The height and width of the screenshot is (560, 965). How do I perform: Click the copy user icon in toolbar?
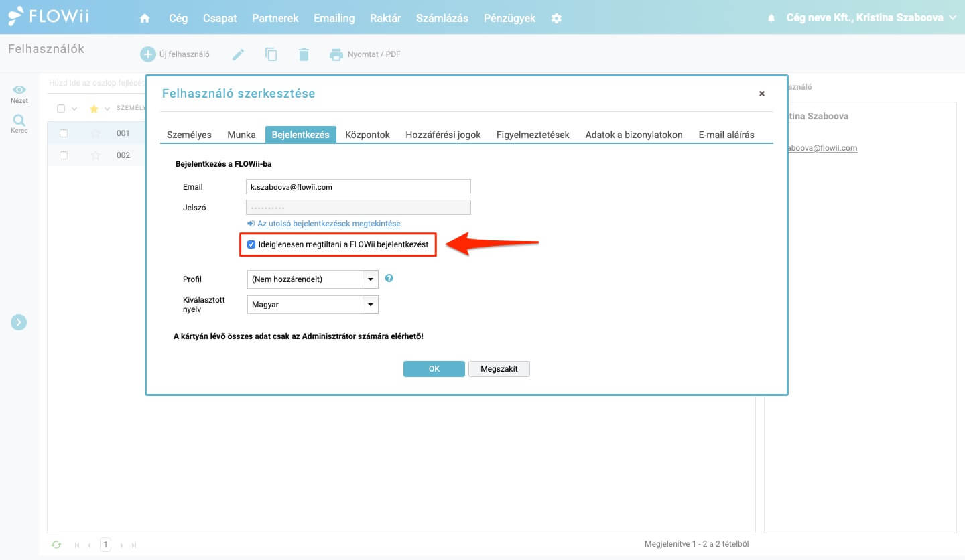pyautogui.click(x=271, y=54)
